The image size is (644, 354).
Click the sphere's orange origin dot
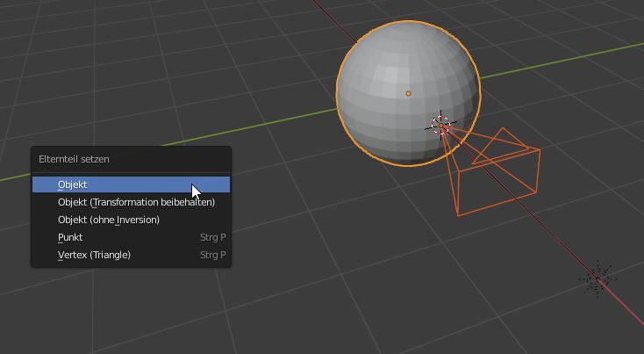tap(408, 93)
